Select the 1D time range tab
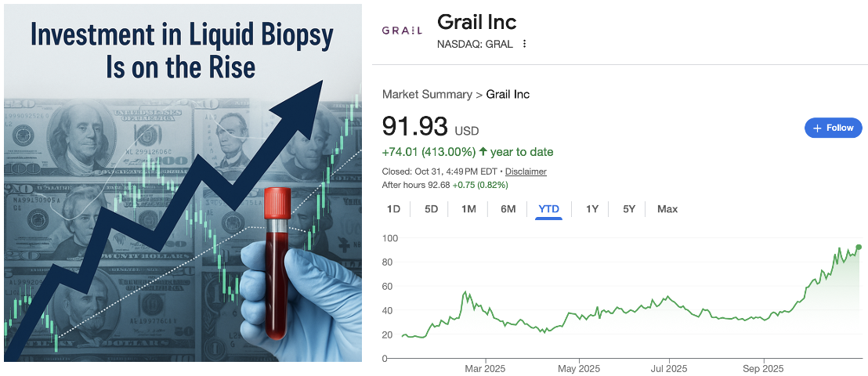The height and width of the screenshot is (376, 868). (x=394, y=209)
